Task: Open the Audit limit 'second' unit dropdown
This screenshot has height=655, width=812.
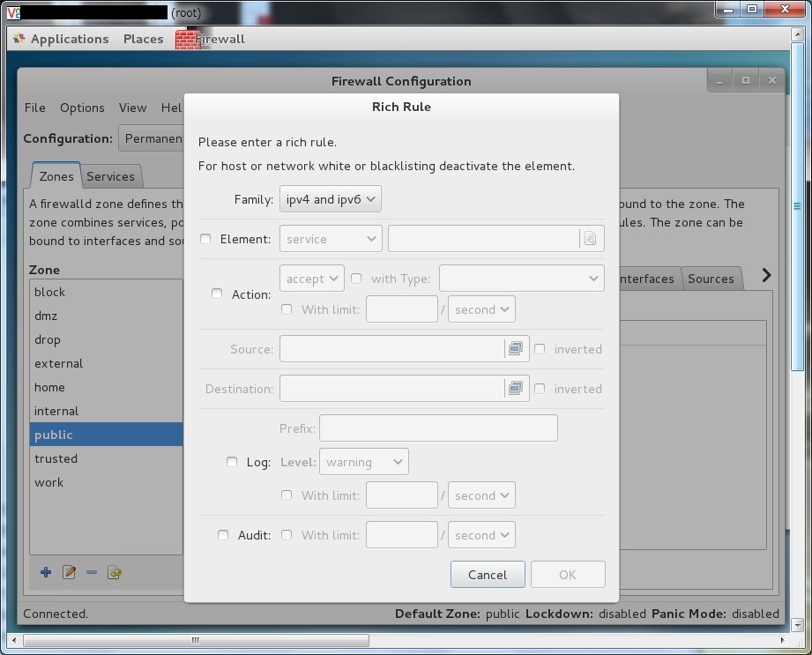Action: [481, 535]
